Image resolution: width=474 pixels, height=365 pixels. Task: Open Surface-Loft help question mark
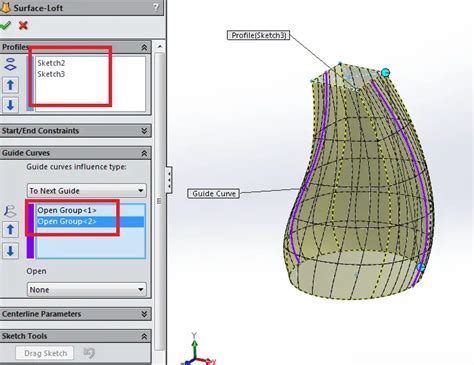pyautogui.click(x=156, y=7)
